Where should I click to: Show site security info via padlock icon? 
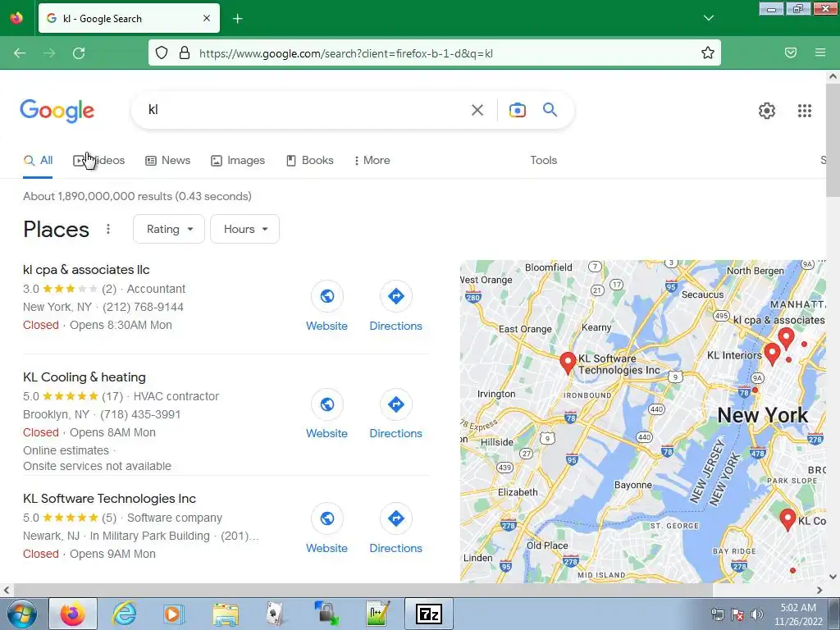185,53
